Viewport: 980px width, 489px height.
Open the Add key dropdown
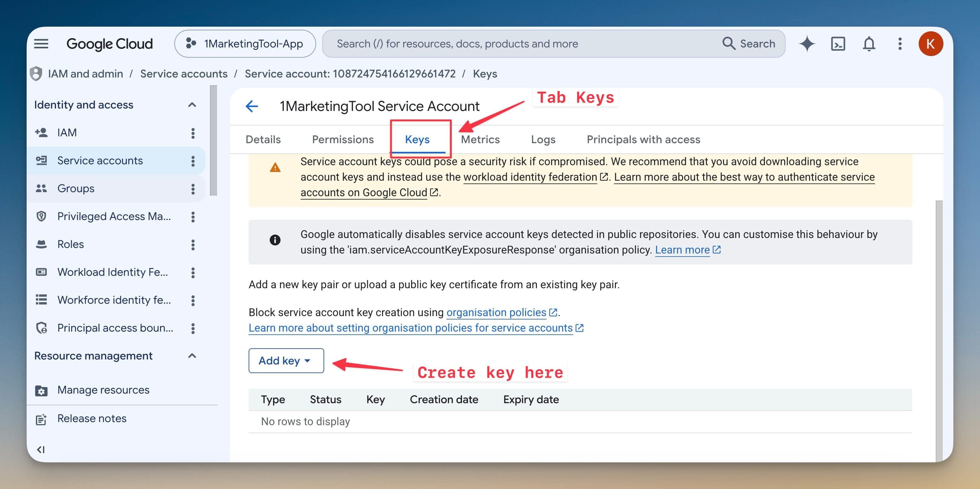pyautogui.click(x=286, y=361)
